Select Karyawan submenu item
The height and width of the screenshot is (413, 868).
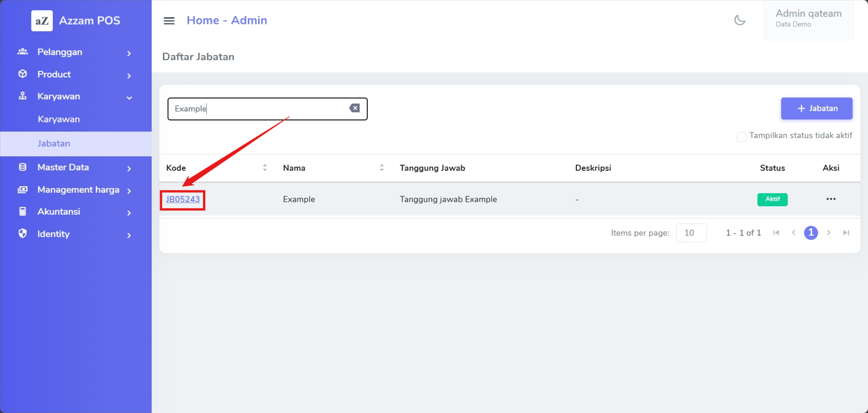tap(59, 119)
